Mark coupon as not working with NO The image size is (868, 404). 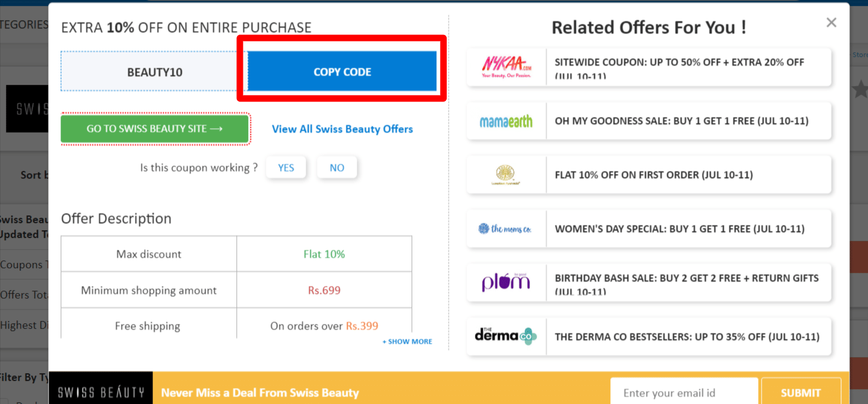click(x=337, y=168)
